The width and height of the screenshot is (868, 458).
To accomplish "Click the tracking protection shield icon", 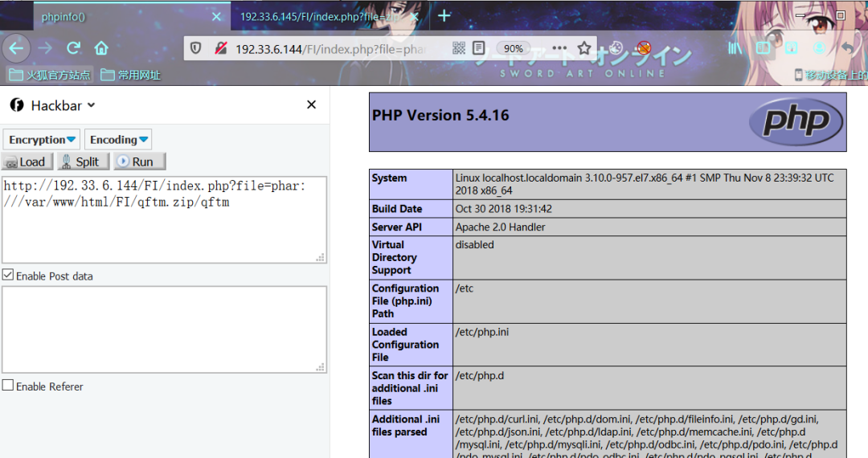I will (x=195, y=48).
